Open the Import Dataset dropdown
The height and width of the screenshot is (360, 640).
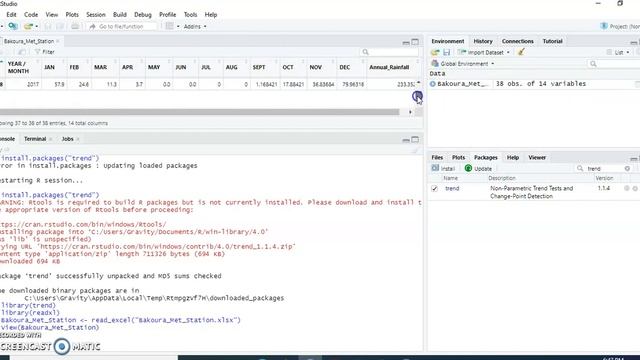[484, 52]
